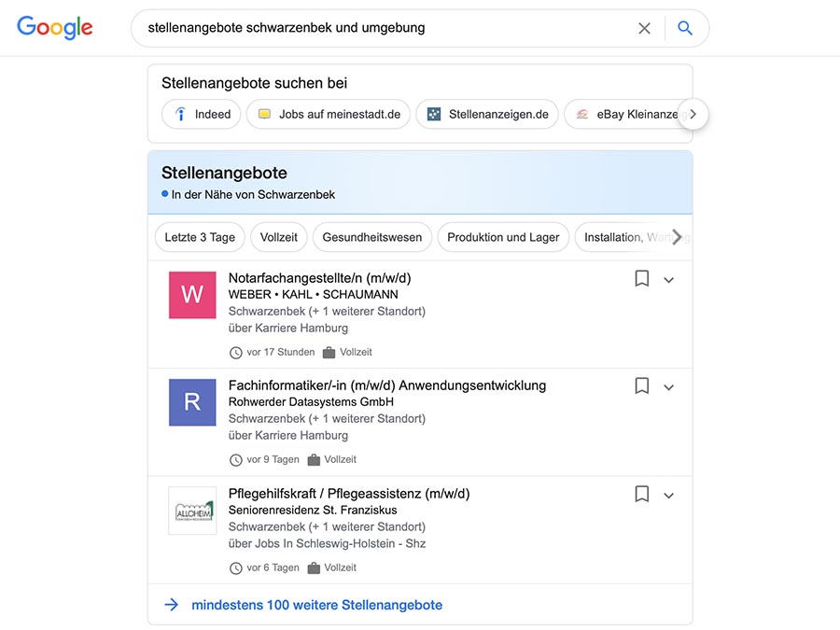The width and height of the screenshot is (840, 630).
Task: Open mindestens 100 weitere Stellenangebote link
Action: 316,605
